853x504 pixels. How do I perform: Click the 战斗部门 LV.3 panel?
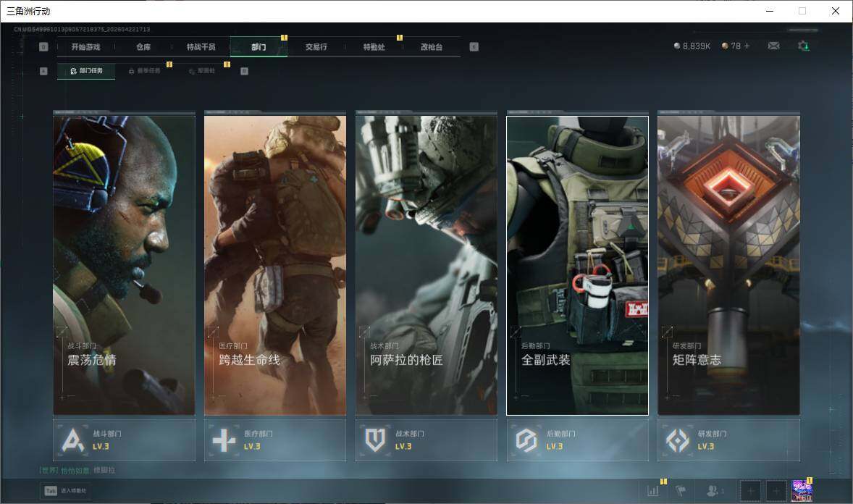pyautogui.click(x=124, y=440)
